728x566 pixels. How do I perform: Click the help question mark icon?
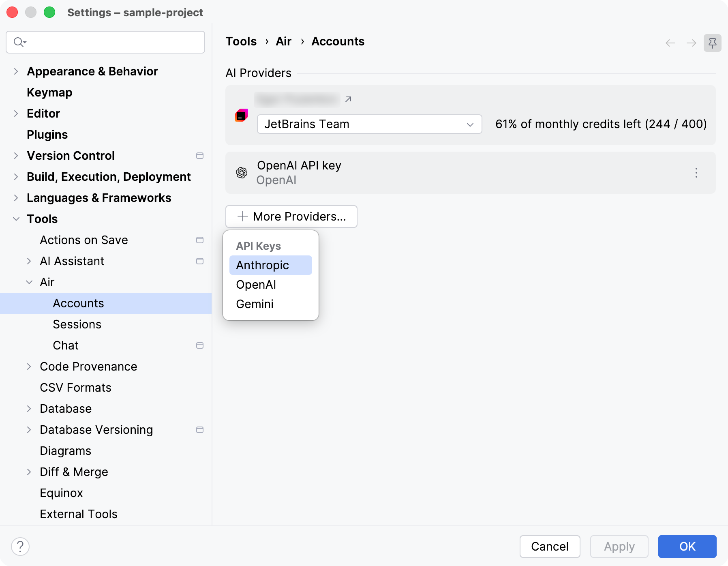pos(20,547)
